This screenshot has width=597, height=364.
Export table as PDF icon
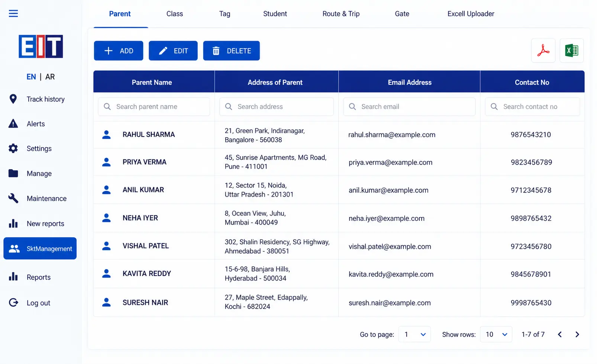pos(543,51)
